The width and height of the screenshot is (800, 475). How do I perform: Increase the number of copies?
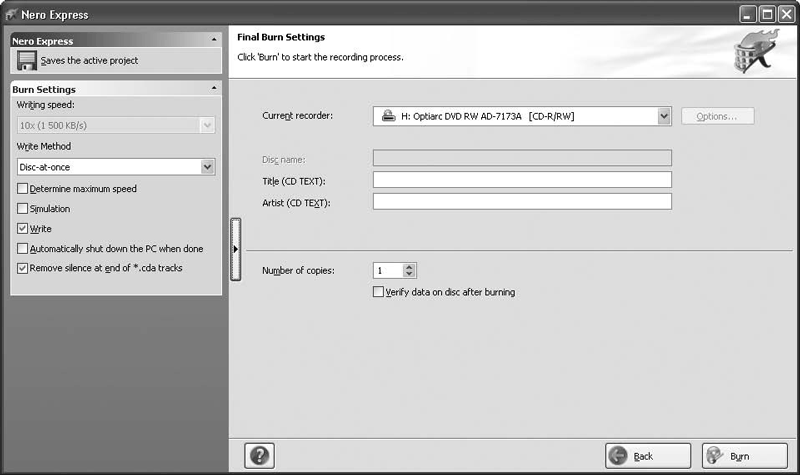click(x=410, y=267)
